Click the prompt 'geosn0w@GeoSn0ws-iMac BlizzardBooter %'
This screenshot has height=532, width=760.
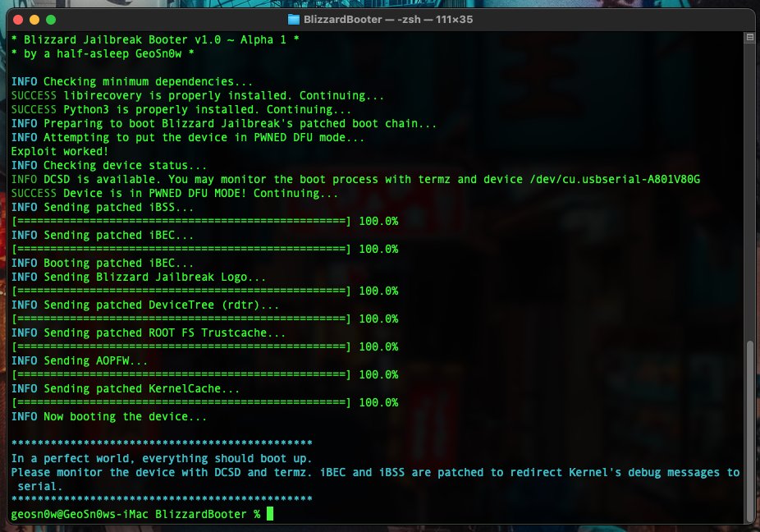point(135,514)
